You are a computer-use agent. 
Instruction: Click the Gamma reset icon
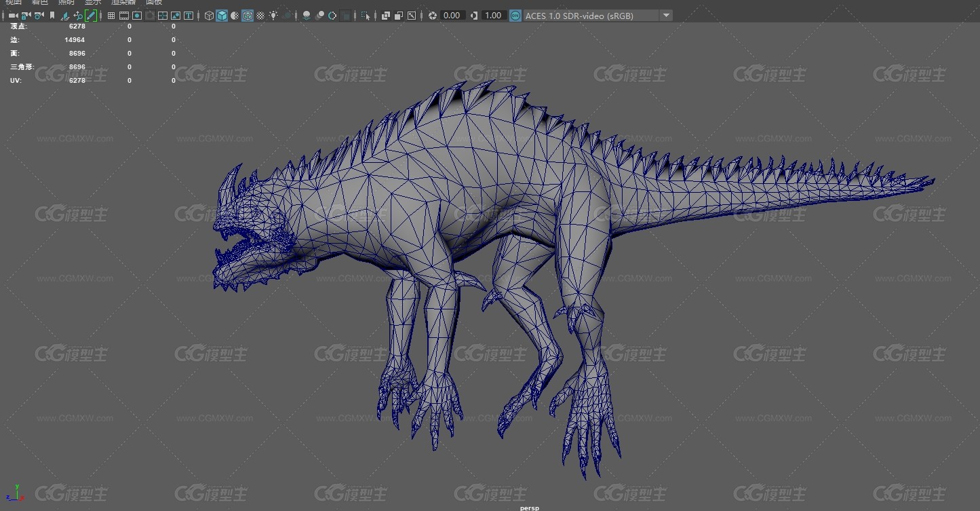pyautogui.click(x=473, y=16)
